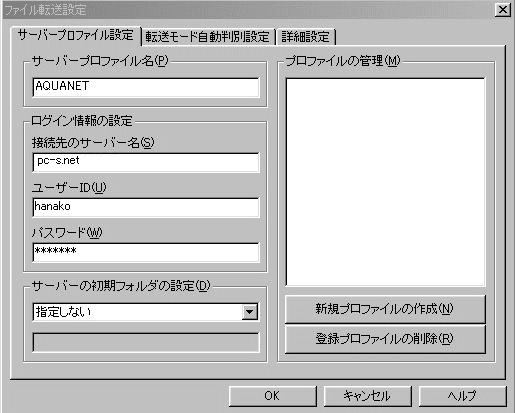Switch to the 転送モード自動判別設定 tab
This screenshot has height=413, width=515.
pos(207,37)
